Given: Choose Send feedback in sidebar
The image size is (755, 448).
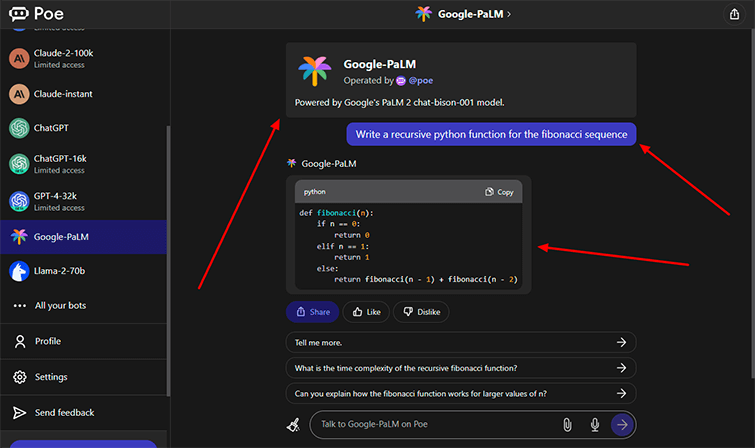Looking at the screenshot, I should point(83,413).
